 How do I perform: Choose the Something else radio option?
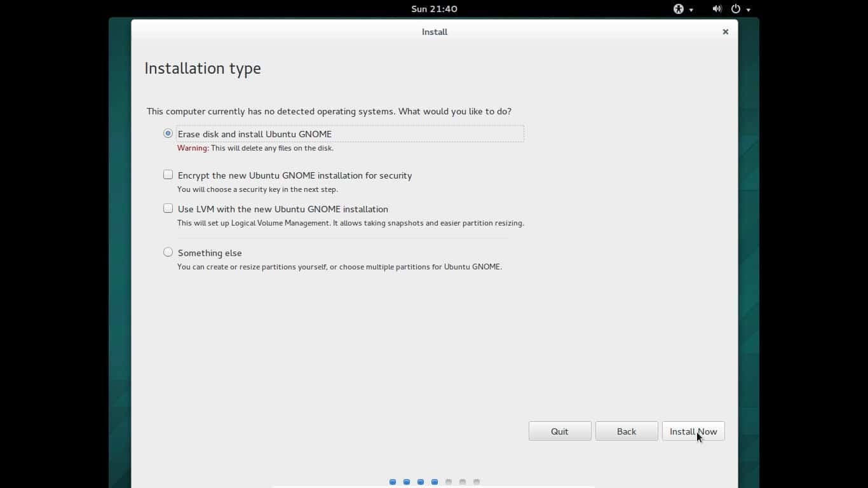pos(168,252)
